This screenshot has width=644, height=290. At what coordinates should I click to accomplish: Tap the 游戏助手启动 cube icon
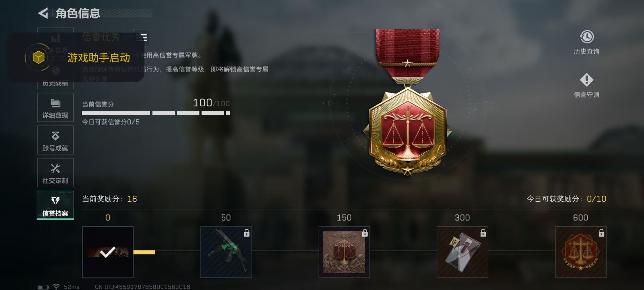(x=39, y=57)
